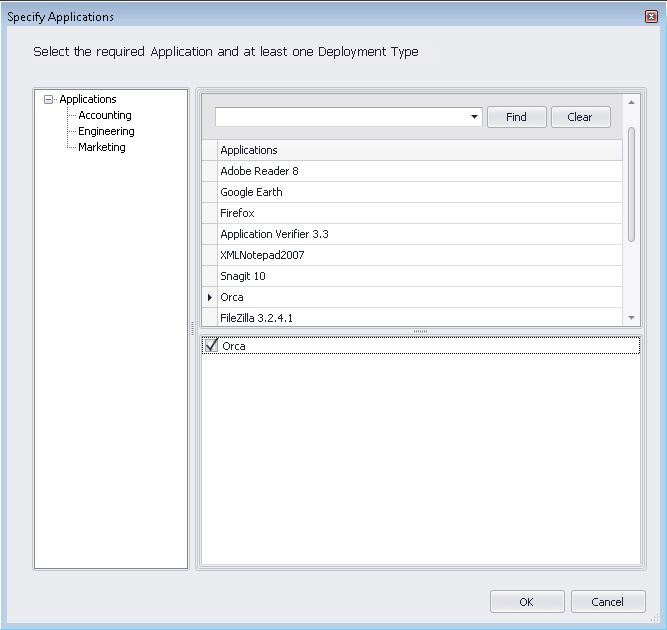The width and height of the screenshot is (667, 630).
Task: Open the Marketing category
Action: 101,147
